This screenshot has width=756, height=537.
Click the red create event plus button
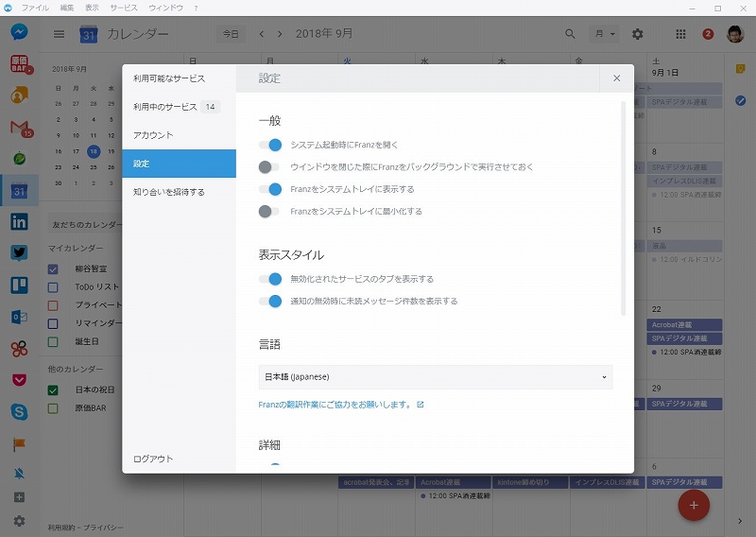tap(694, 505)
